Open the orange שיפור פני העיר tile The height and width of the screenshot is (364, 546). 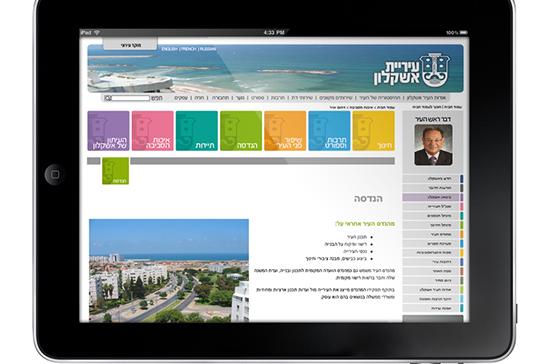click(285, 131)
